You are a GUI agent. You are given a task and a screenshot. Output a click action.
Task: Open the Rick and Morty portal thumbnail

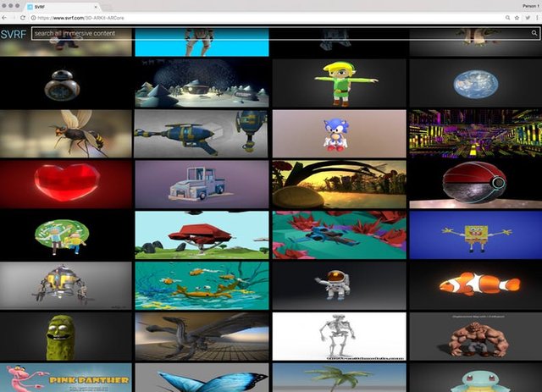[x=66, y=235]
